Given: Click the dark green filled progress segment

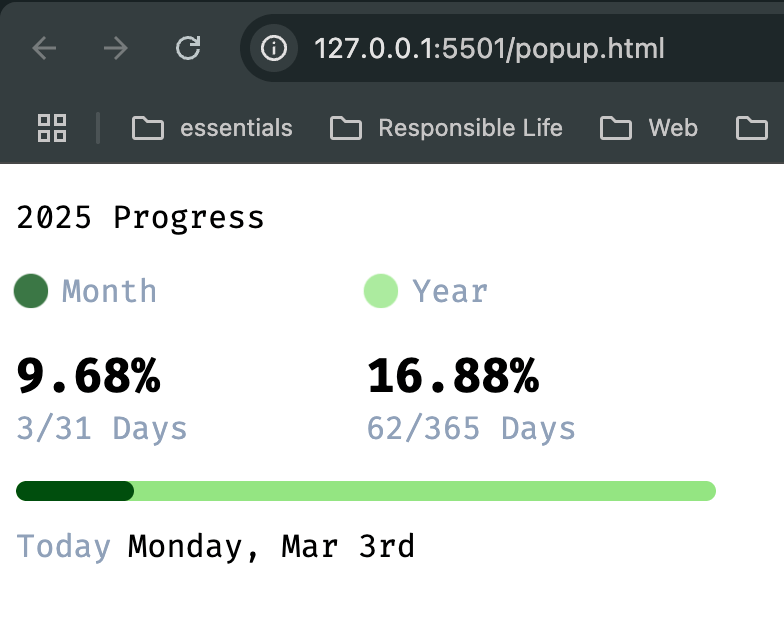Looking at the screenshot, I should point(75,491).
